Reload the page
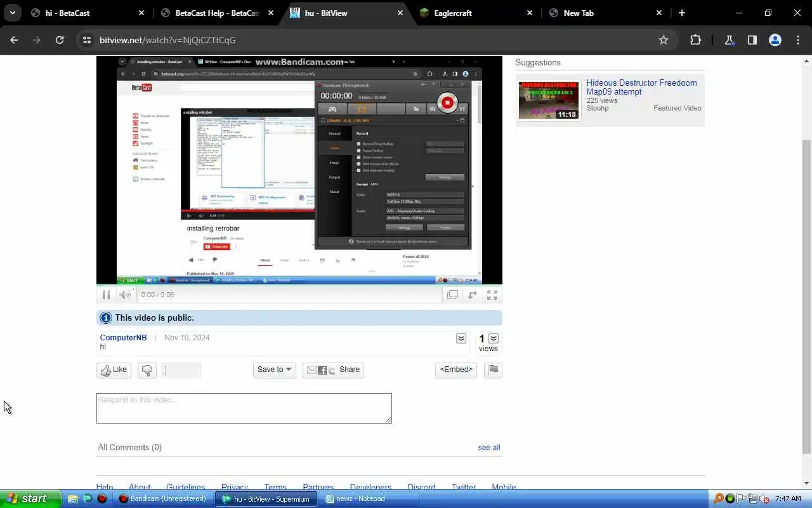Screen dimensions: 812x508 60,40
